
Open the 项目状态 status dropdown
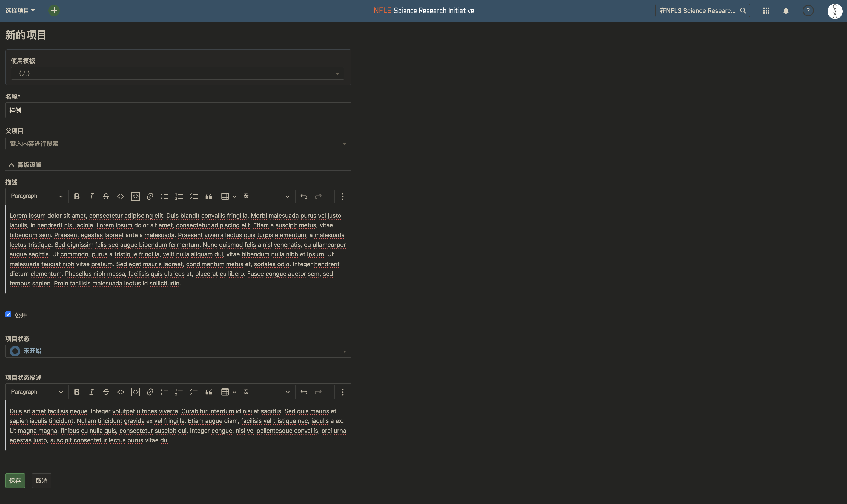[x=178, y=351]
